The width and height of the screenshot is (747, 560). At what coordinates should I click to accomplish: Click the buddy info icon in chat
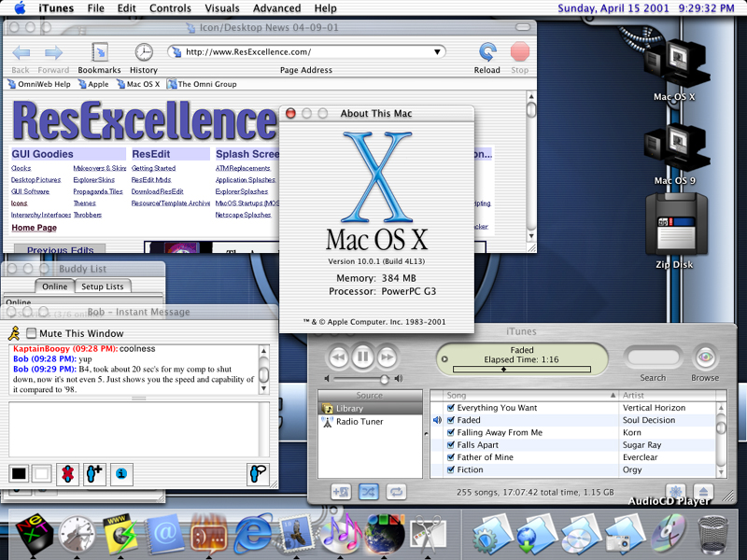click(120, 474)
